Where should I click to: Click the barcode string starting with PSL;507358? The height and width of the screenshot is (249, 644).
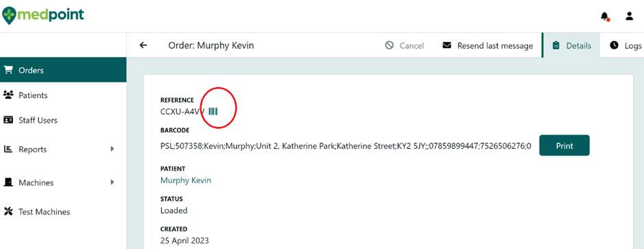(x=346, y=146)
